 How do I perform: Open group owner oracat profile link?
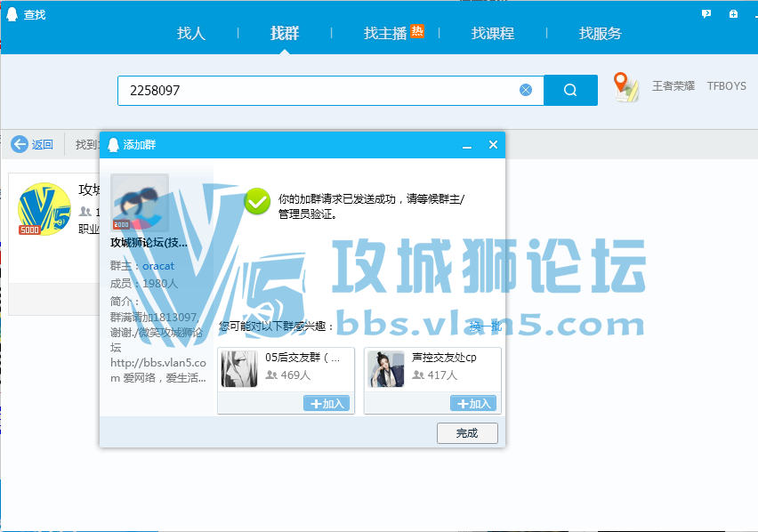pyautogui.click(x=158, y=266)
